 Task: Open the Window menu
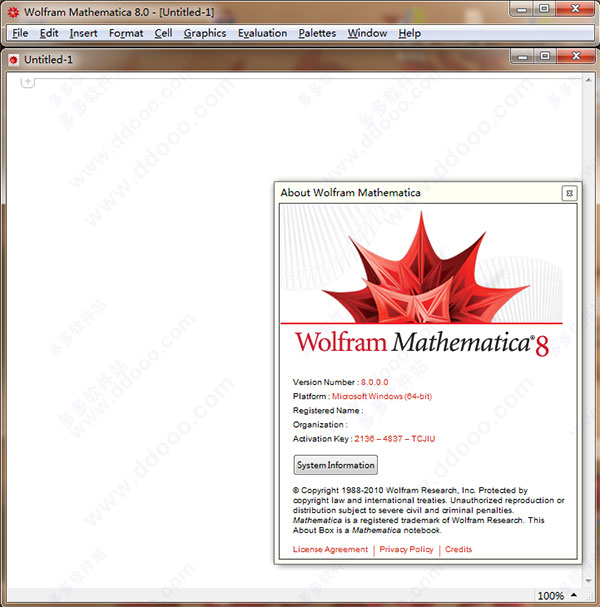pyautogui.click(x=367, y=33)
